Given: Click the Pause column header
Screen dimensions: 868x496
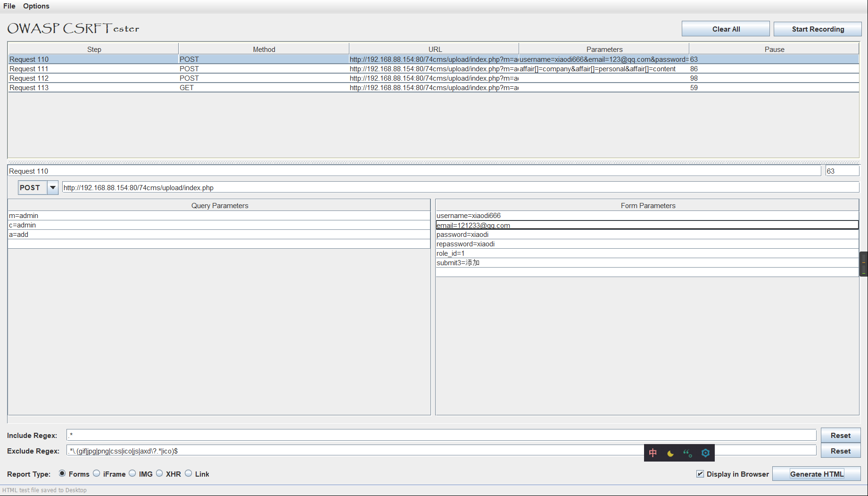Looking at the screenshot, I should pyautogui.click(x=774, y=49).
